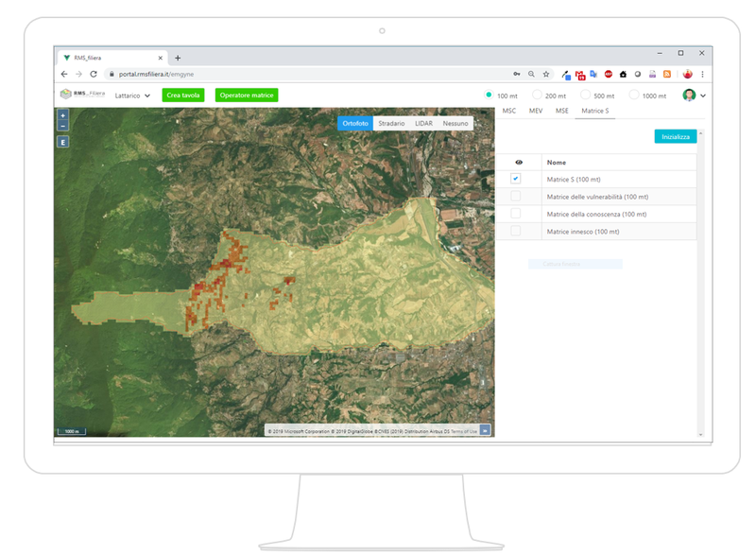The height and width of the screenshot is (556, 756).
Task: Open the Lattarico location dropdown
Action: 132,96
